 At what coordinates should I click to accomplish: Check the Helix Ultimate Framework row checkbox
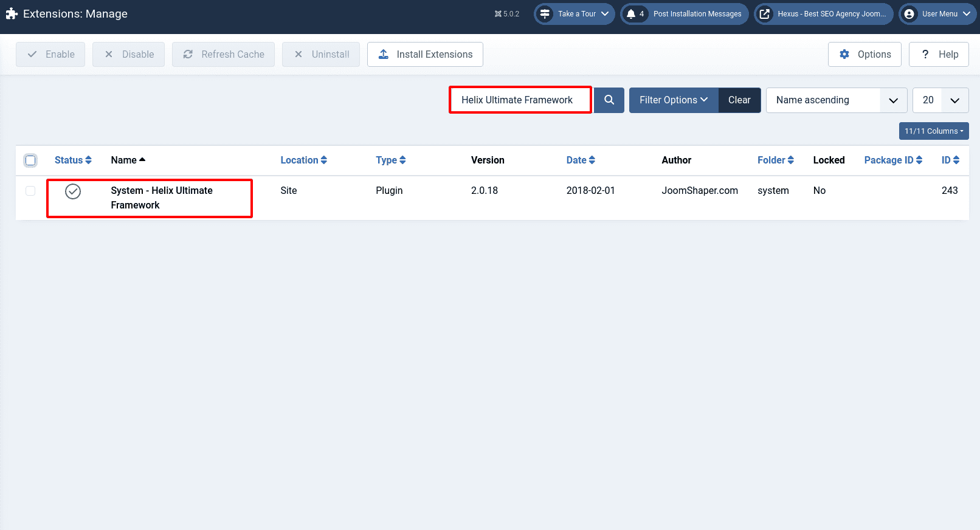click(30, 191)
